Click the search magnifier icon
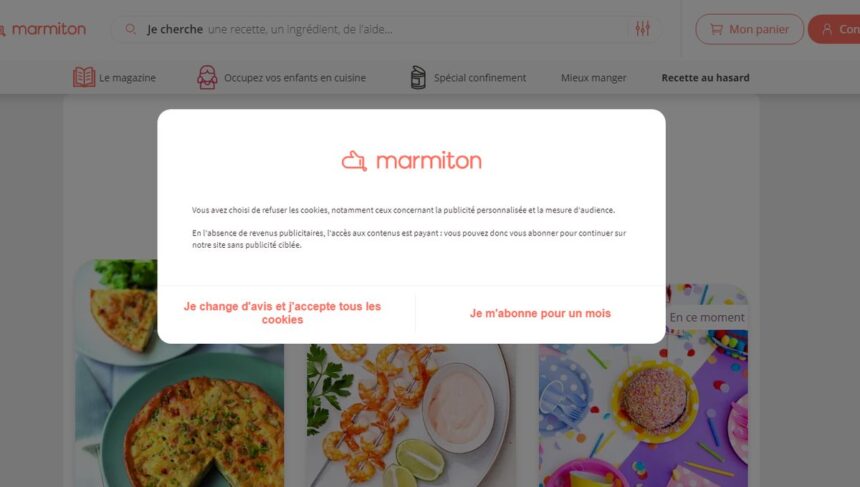The width and height of the screenshot is (860, 487). [131, 29]
